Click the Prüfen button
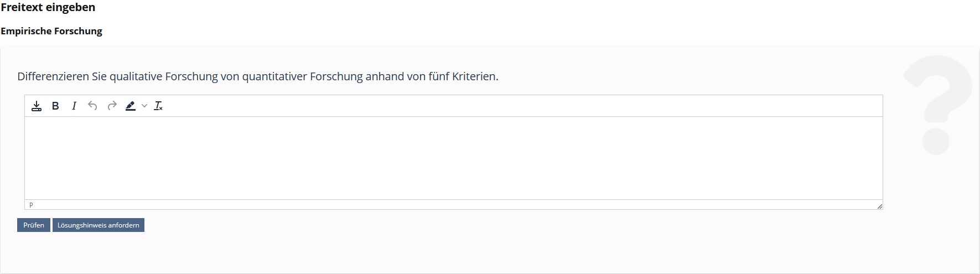 click(34, 225)
